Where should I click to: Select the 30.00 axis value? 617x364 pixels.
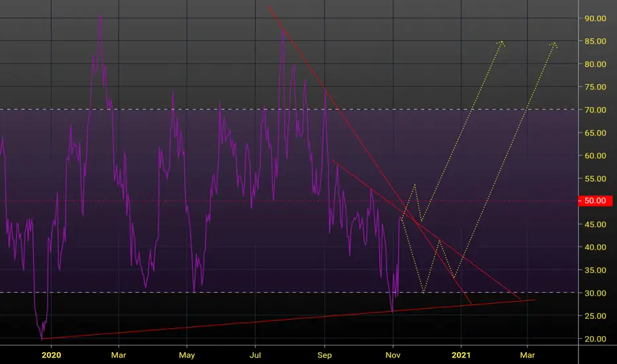[595, 293]
